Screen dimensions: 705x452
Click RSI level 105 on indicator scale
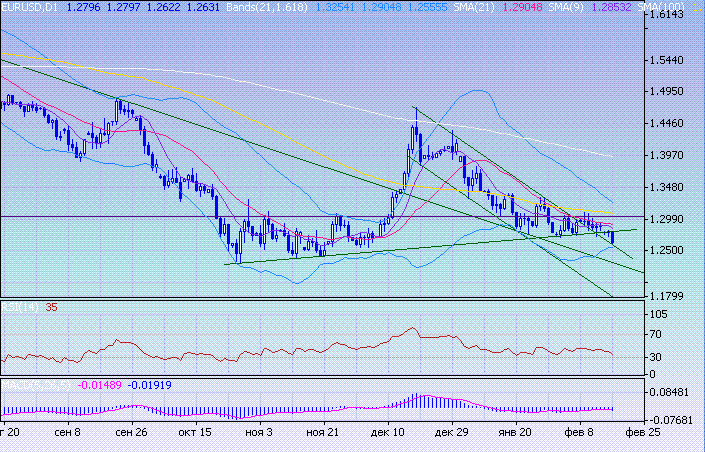pos(661,314)
